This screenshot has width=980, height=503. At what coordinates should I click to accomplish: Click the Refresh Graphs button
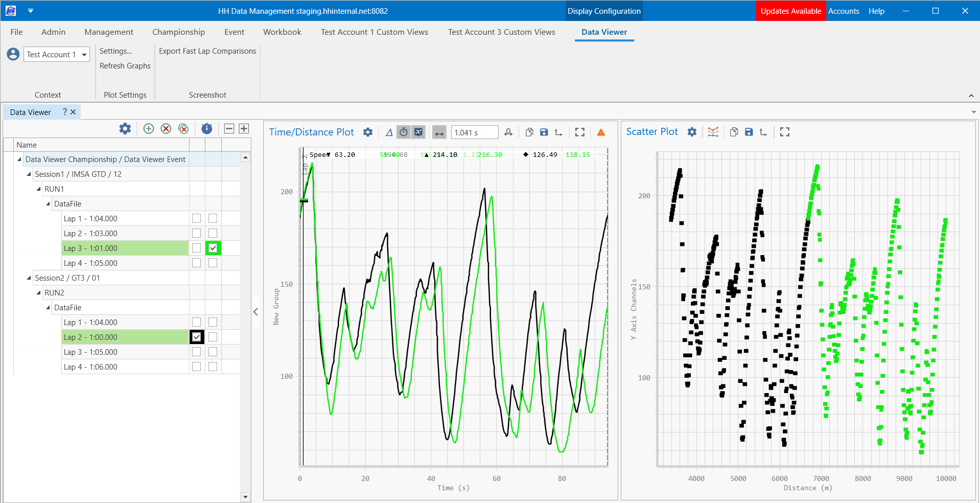tap(125, 66)
